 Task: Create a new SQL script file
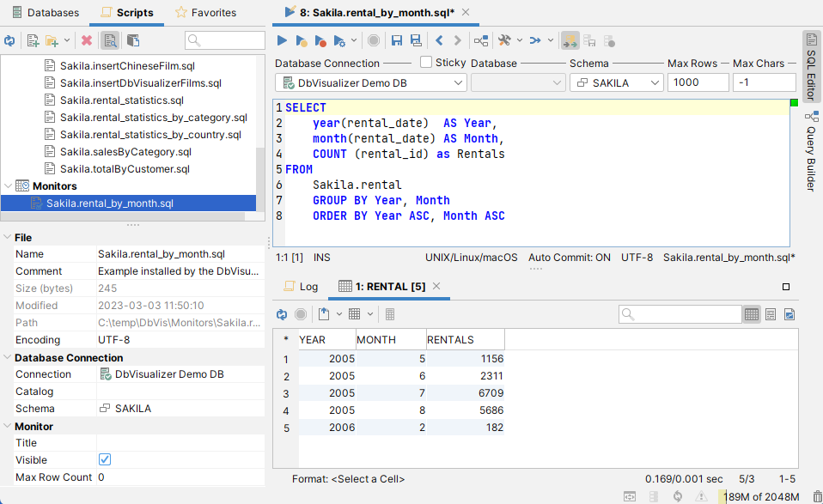pyautogui.click(x=31, y=39)
